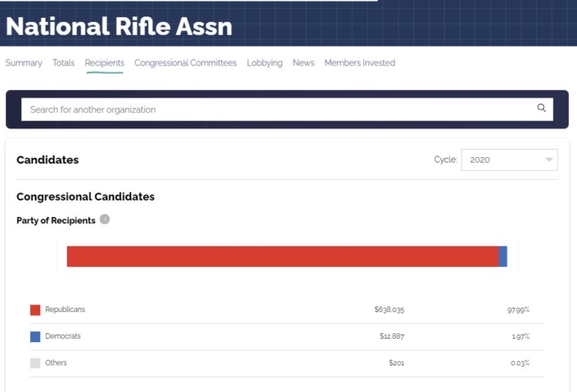
Task: Click the blue Democrat segment of the bar
Action: coord(503,256)
